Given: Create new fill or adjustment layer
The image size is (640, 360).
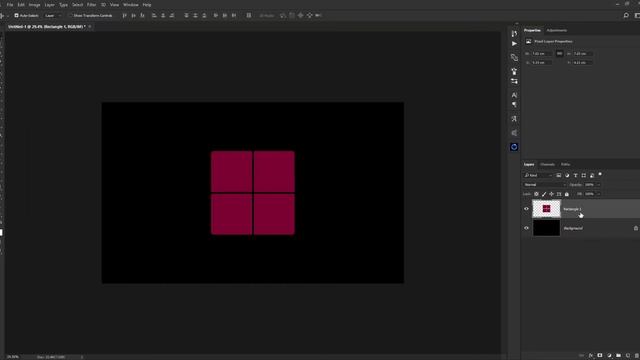Looking at the screenshot, I should (609, 356).
